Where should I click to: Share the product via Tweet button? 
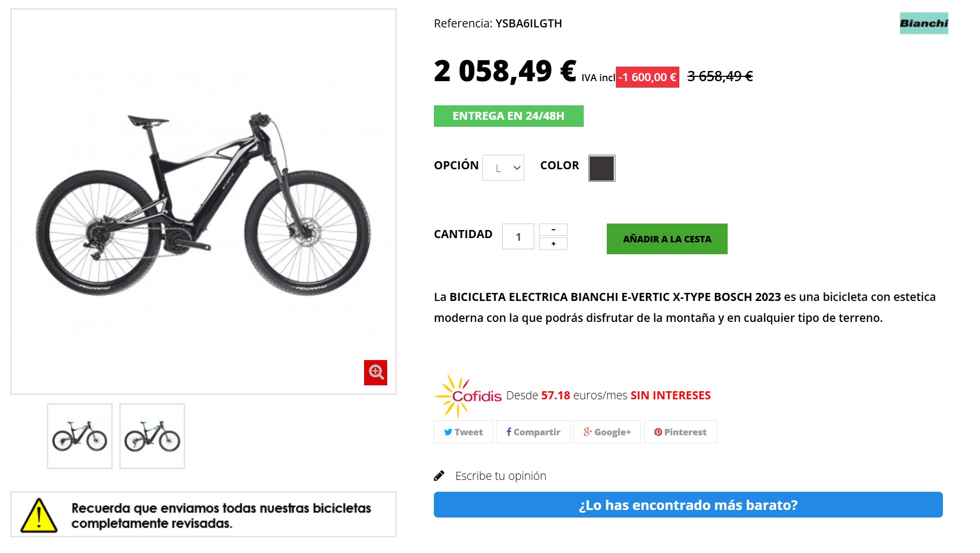coord(463,432)
